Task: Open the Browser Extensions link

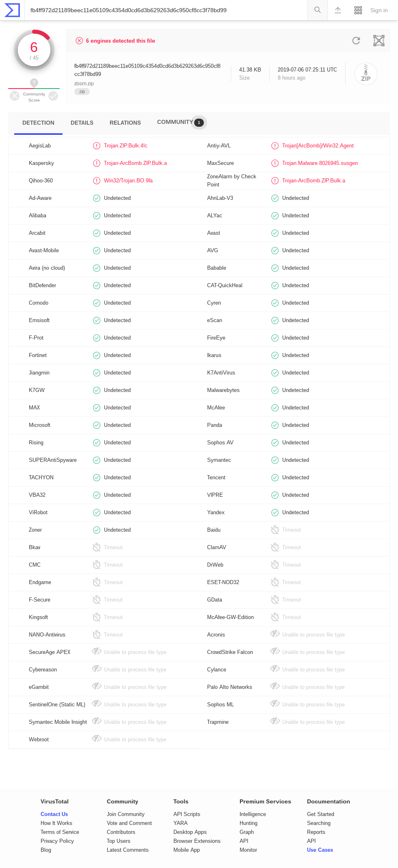Action: point(197,841)
